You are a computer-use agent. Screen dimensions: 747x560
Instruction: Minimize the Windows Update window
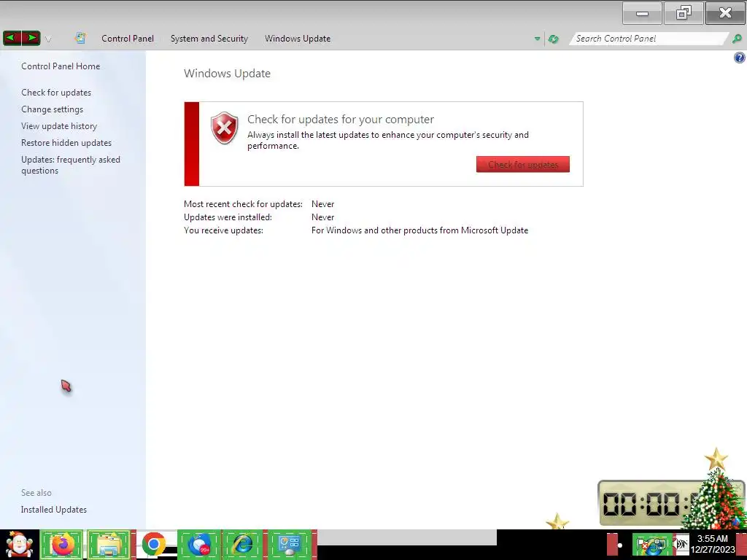pyautogui.click(x=642, y=13)
